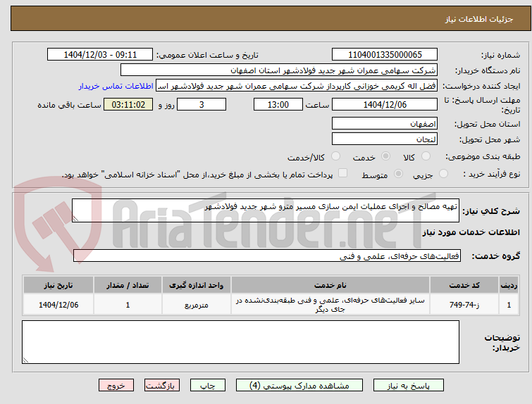Click the شرح کلی نیاز text area

pyautogui.click(x=266, y=210)
